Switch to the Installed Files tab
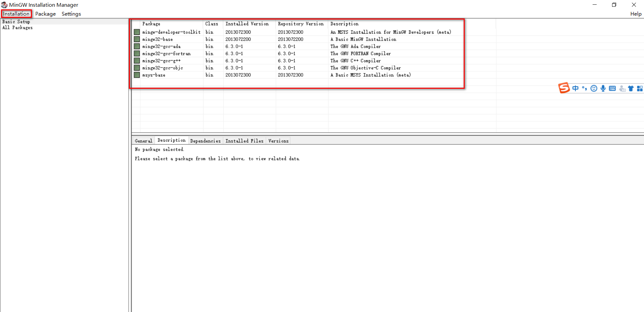 [244, 141]
